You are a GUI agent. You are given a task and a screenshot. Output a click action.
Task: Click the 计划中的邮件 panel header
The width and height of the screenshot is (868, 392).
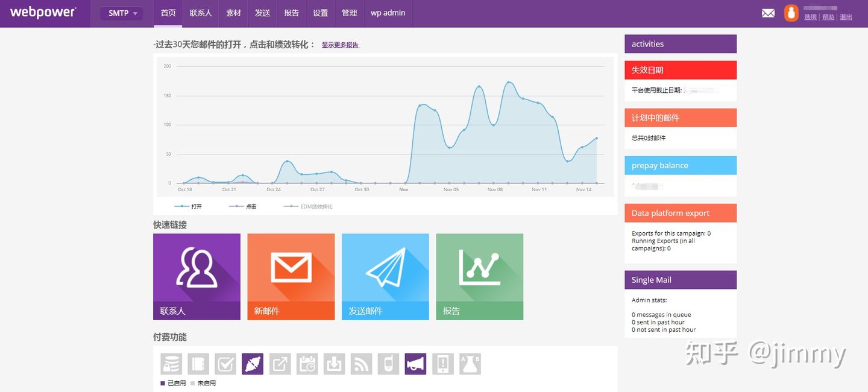pos(681,118)
